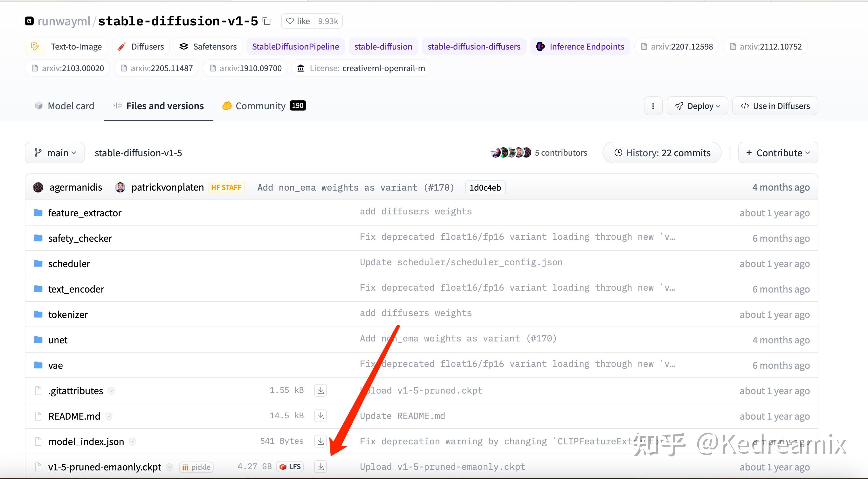Copy the repository name to clipboard
Screen dimensions: 868x479
266,21
